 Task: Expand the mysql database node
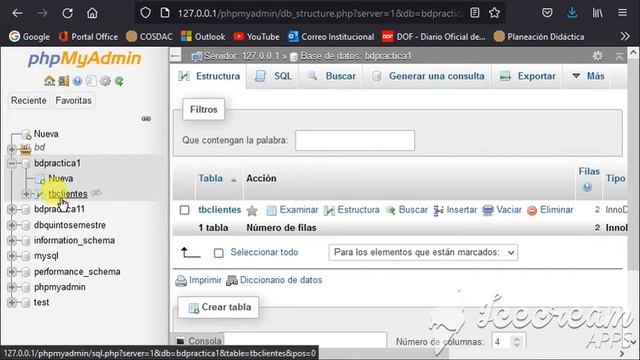[12, 256]
